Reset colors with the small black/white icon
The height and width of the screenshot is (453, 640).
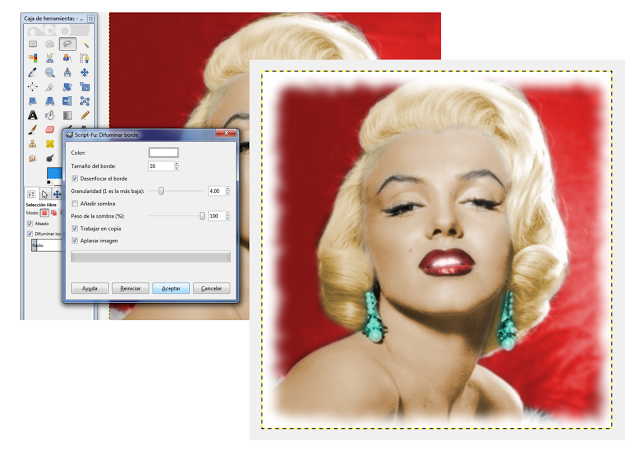click(49, 182)
